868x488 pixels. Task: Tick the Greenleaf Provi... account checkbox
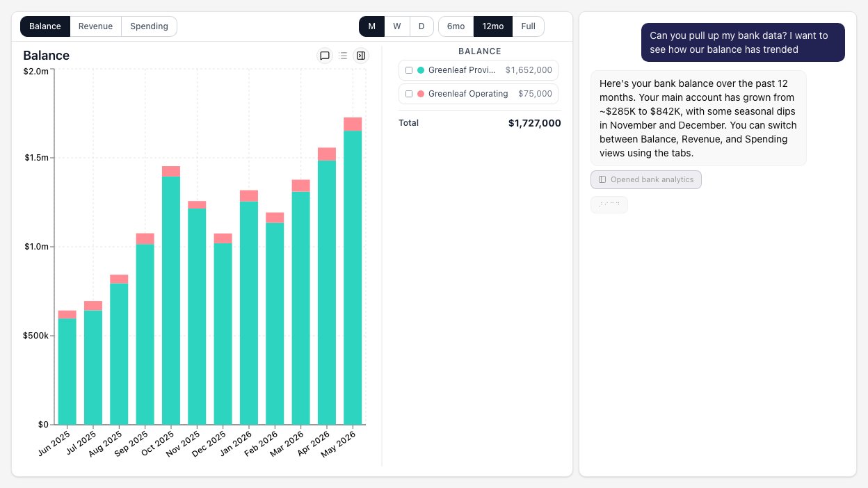click(x=409, y=70)
